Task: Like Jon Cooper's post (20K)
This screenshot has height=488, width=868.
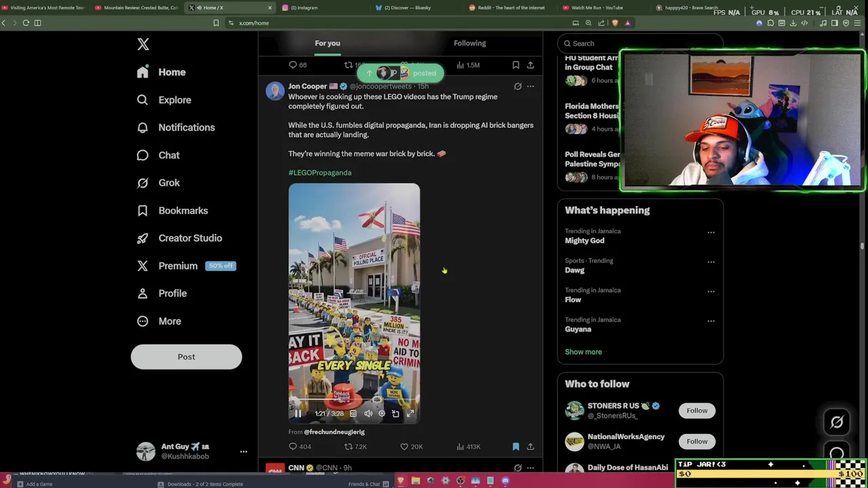Action: click(411, 447)
